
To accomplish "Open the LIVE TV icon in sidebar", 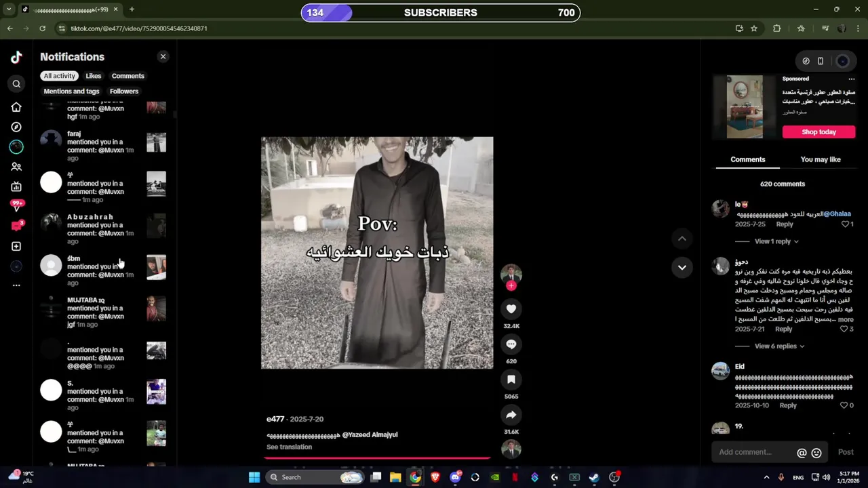I will pos(16,186).
